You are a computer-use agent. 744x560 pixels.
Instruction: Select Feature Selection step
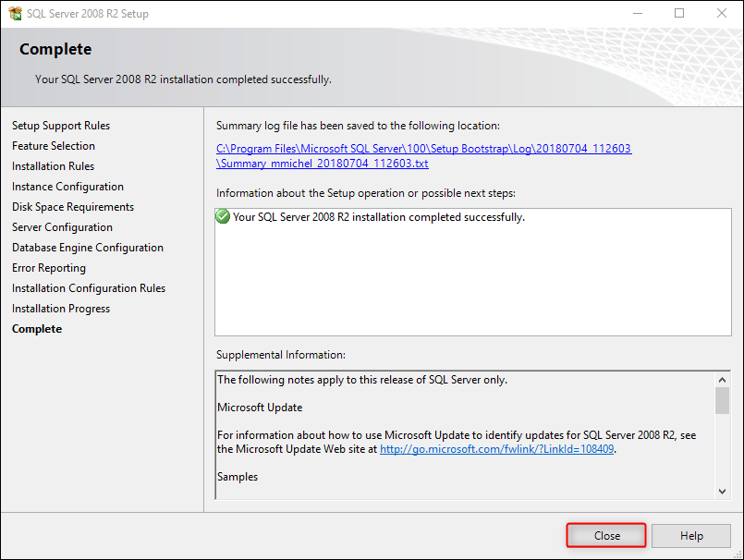pos(54,146)
